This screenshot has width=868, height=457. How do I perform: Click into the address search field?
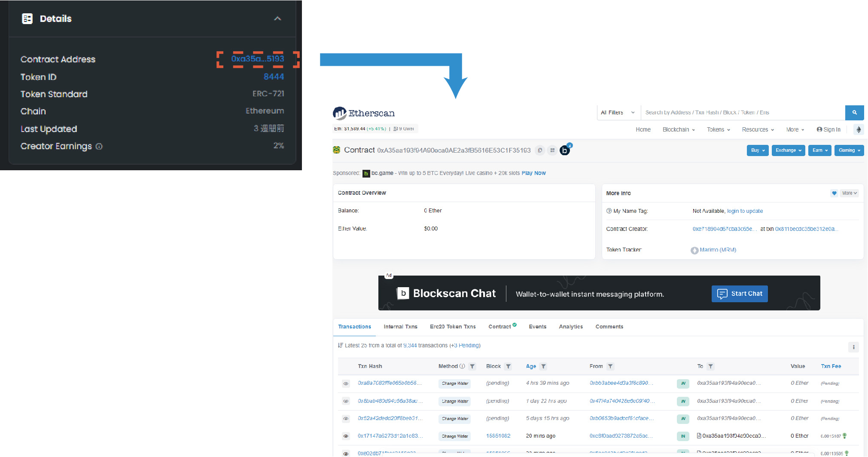(x=742, y=113)
